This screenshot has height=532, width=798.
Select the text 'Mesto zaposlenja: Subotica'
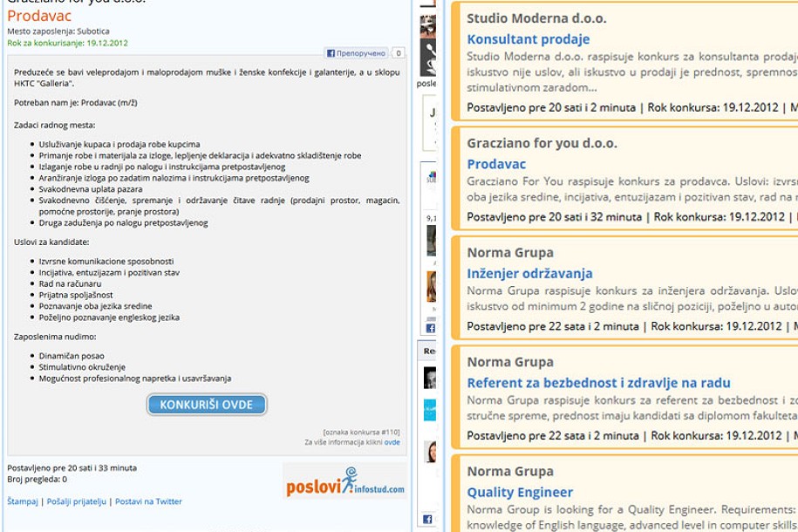coord(58,31)
